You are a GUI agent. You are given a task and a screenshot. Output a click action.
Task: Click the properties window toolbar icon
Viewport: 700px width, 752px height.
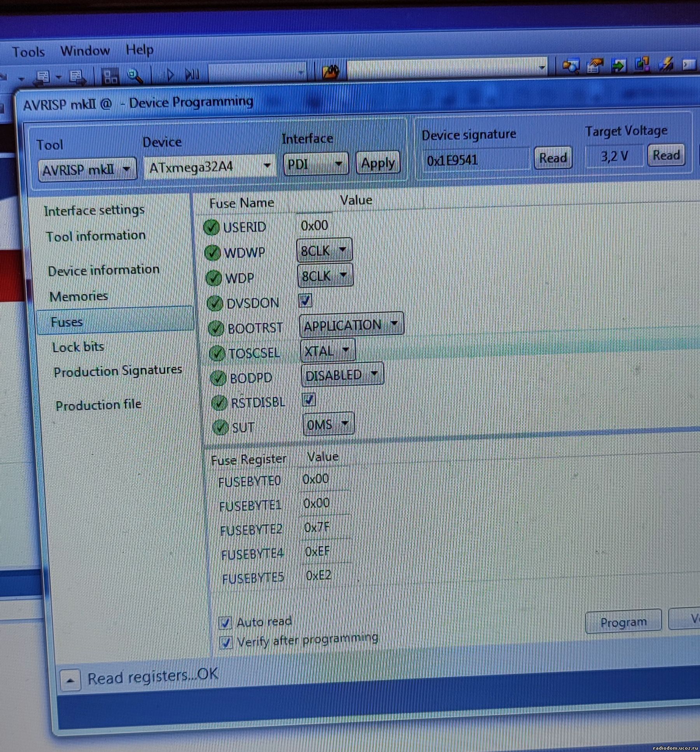click(x=595, y=65)
